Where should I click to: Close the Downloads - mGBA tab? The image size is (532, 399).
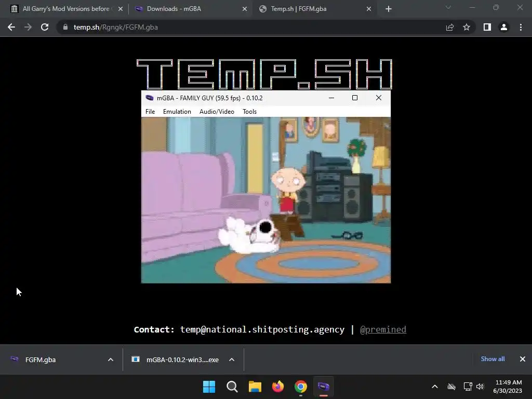point(245,9)
